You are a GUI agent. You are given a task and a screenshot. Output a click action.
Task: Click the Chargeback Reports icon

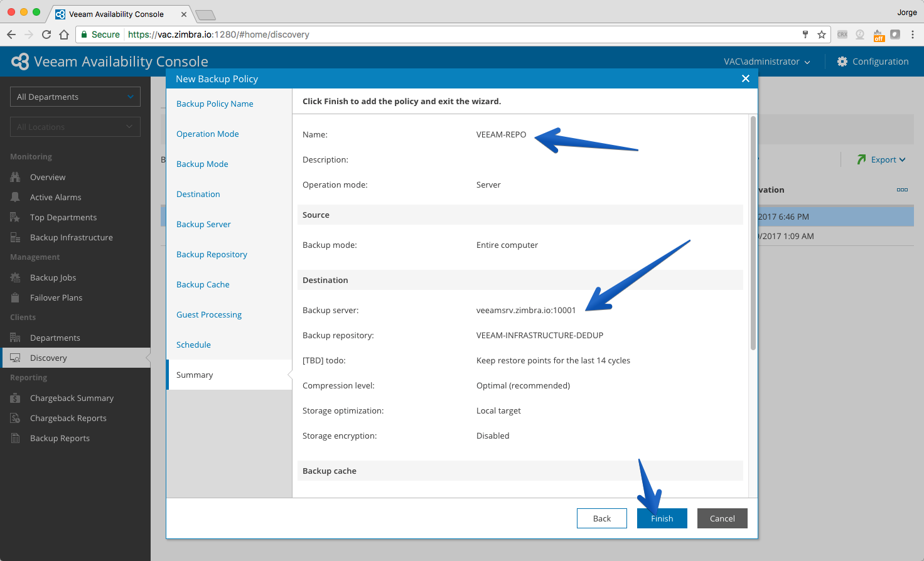coord(15,418)
